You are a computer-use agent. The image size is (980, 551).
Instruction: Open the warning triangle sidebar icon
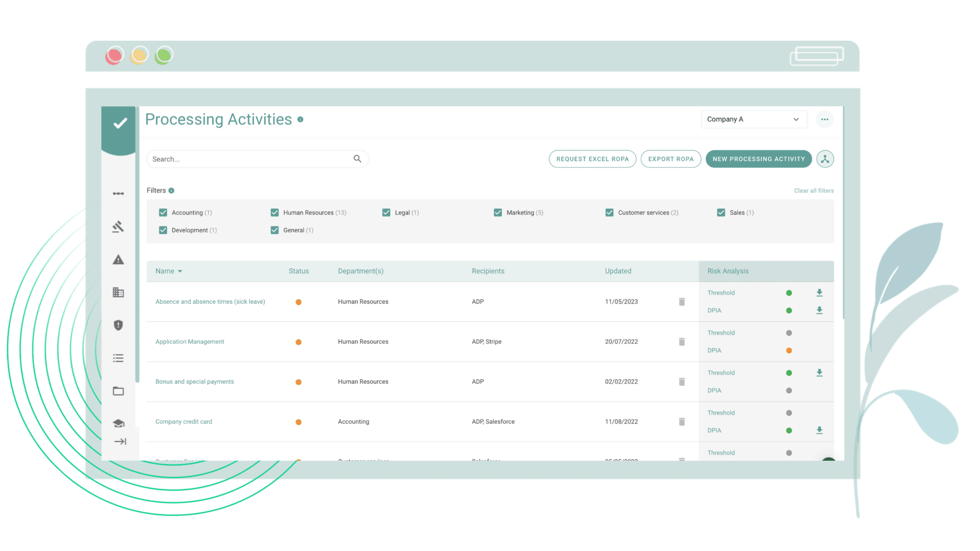pos(118,260)
